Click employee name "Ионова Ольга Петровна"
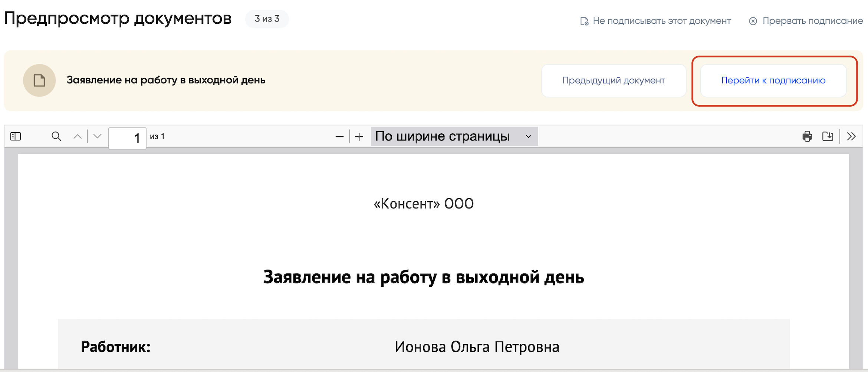The image size is (868, 372). click(477, 347)
